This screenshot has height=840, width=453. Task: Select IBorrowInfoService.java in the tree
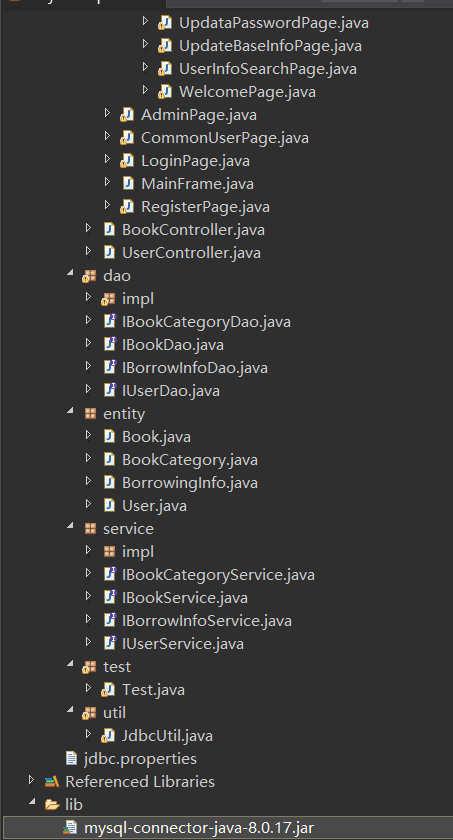point(207,621)
